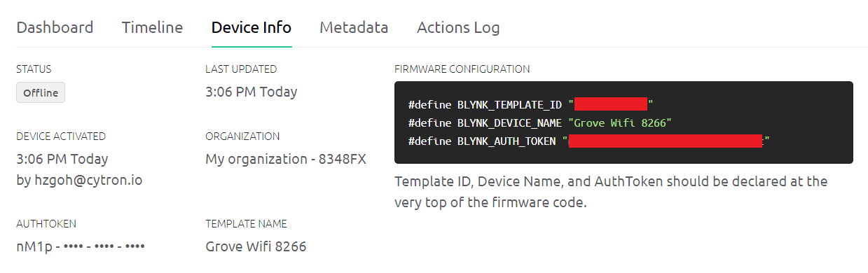Click My organization - 8348FX name
The height and width of the screenshot is (273, 868).
pos(286,159)
